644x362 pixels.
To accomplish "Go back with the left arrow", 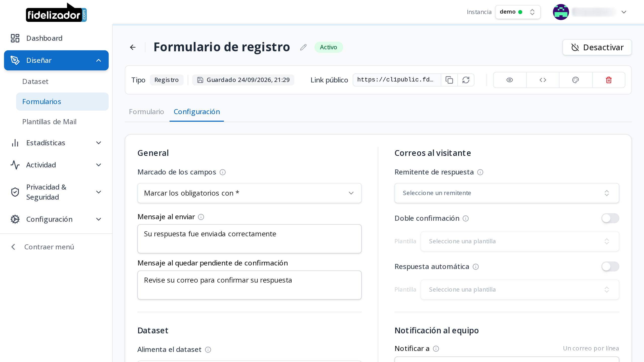I will click(133, 47).
